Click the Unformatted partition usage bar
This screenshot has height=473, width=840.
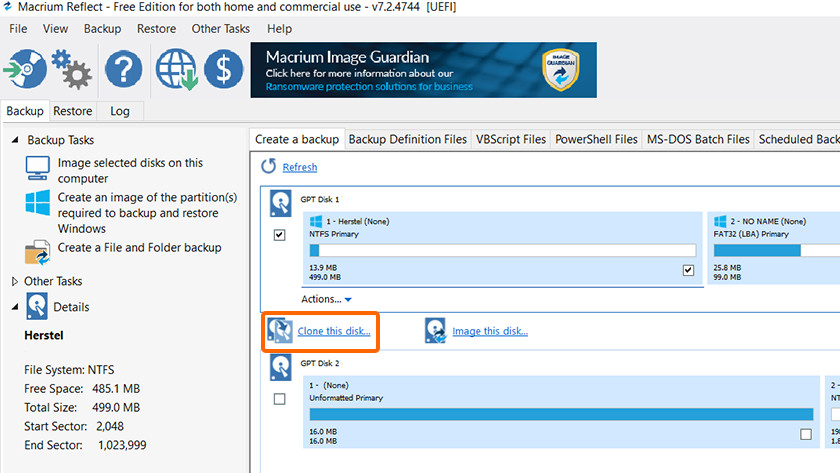click(x=561, y=414)
